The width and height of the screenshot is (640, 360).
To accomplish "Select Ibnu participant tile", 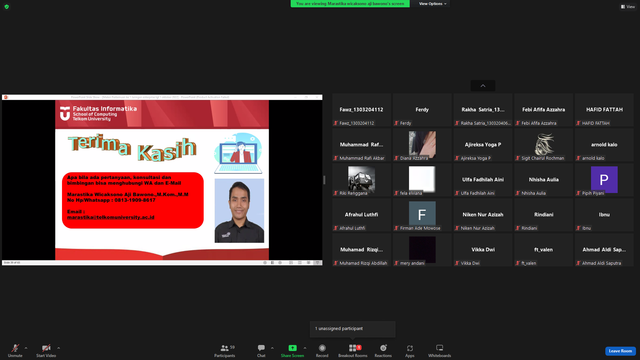I will (604, 215).
